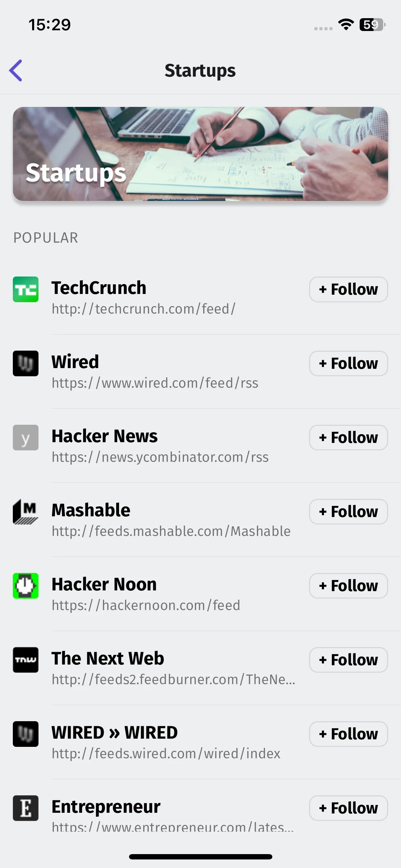Follow the Hacker News feed
Image resolution: width=401 pixels, height=868 pixels.
[x=349, y=438]
